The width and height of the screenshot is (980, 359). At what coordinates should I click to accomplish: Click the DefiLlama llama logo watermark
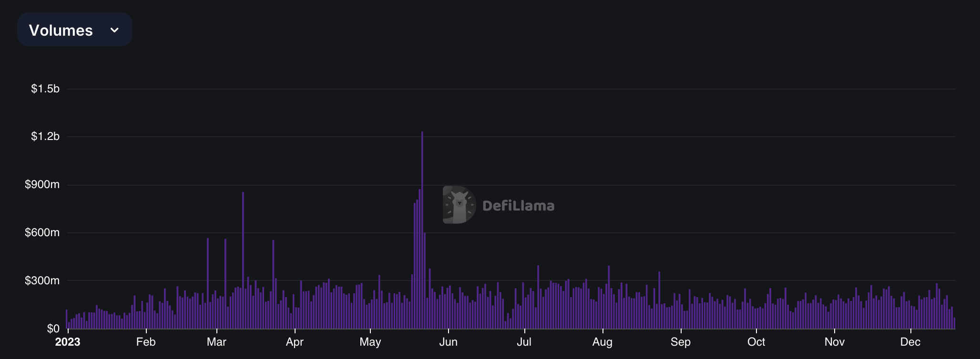click(x=459, y=205)
